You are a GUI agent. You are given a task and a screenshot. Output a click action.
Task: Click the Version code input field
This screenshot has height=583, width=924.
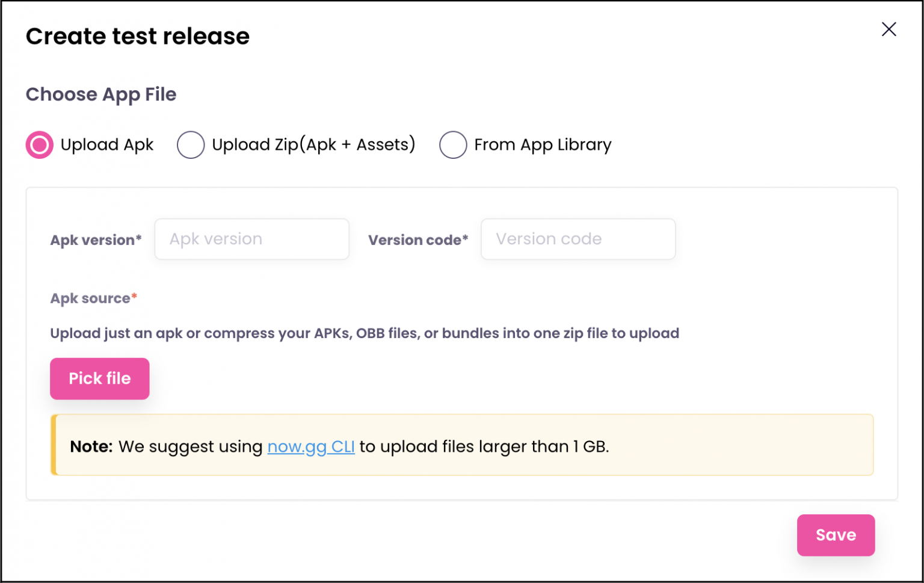[x=577, y=239]
